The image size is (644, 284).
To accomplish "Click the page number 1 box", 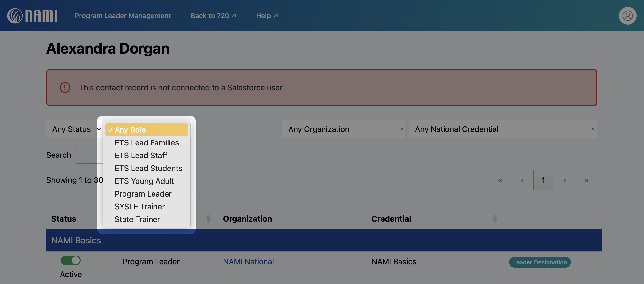I will (x=543, y=180).
